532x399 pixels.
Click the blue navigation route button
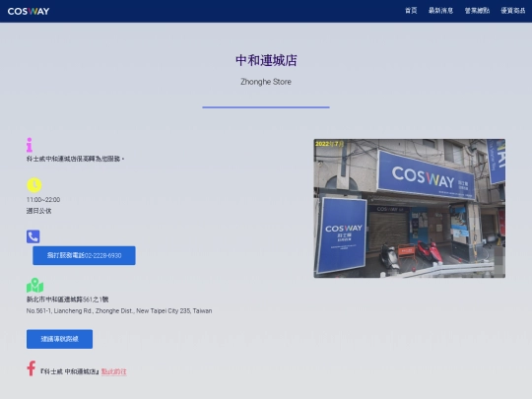(x=59, y=339)
